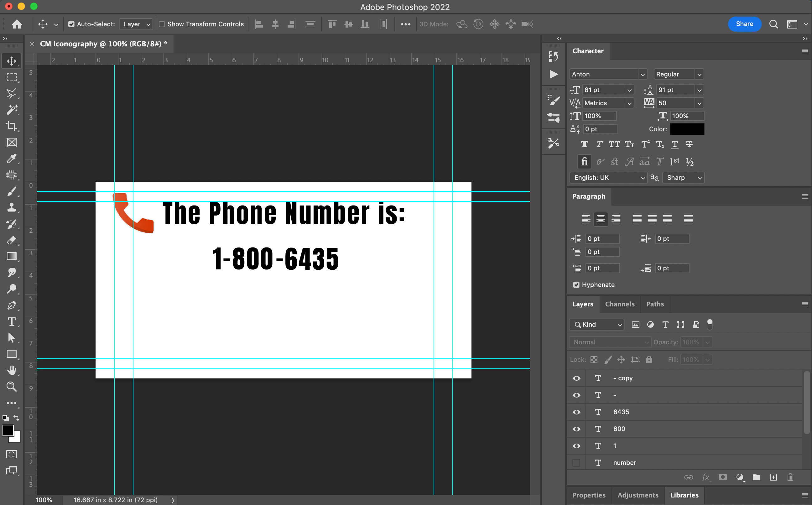Apply center text alignment in Paragraph panel
Screen dimensions: 812x505
[601, 219]
